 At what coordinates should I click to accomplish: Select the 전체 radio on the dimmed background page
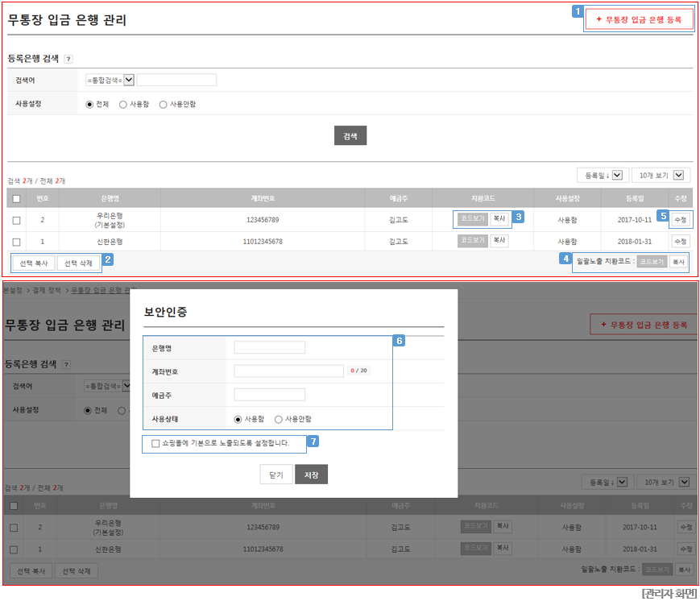click(88, 410)
